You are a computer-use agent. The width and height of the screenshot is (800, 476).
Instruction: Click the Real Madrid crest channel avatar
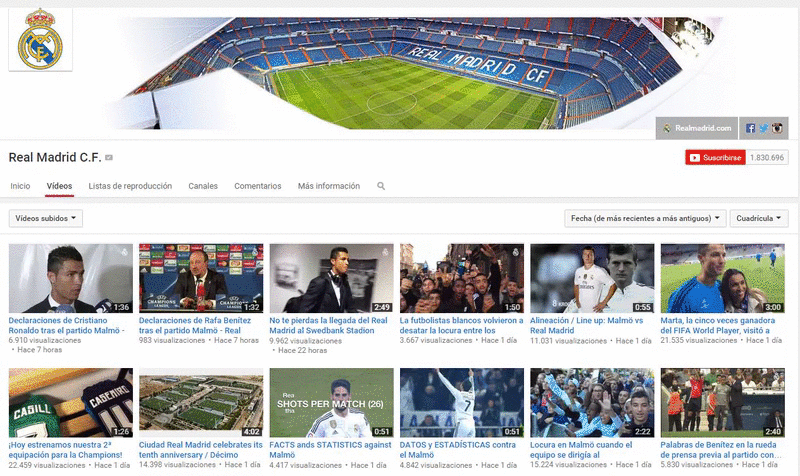click(40, 39)
